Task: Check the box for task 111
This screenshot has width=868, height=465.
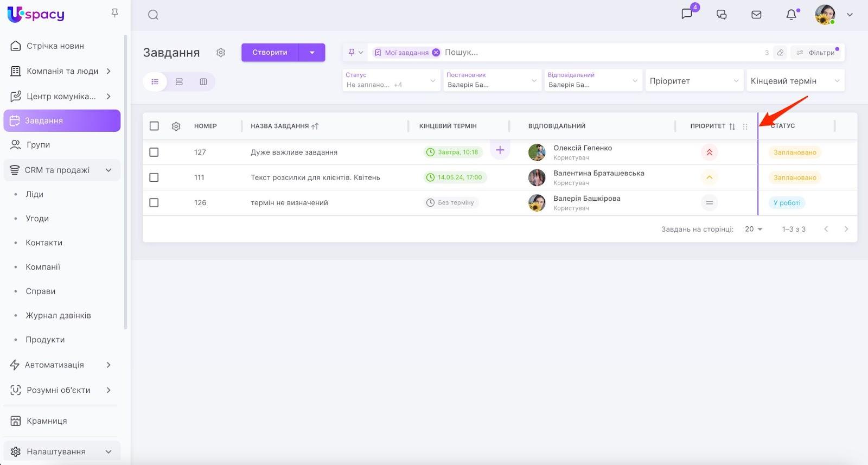Action: pyautogui.click(x=154, y=177)
